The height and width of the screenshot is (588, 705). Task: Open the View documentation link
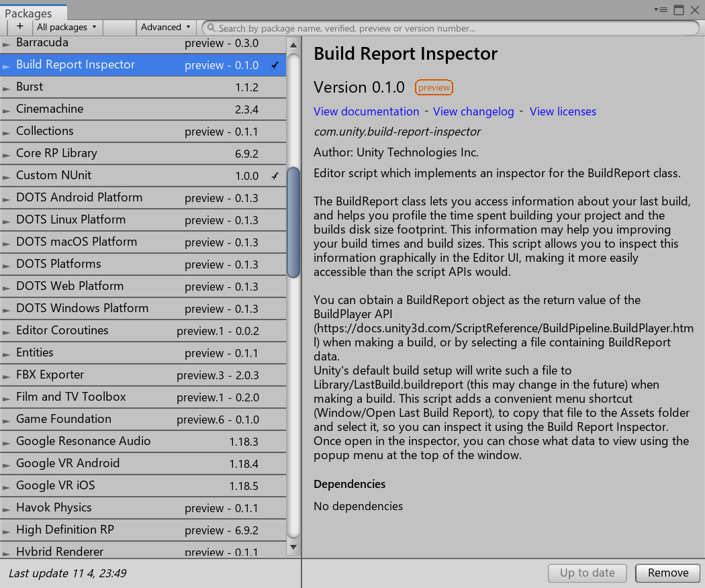click(366, 111)
